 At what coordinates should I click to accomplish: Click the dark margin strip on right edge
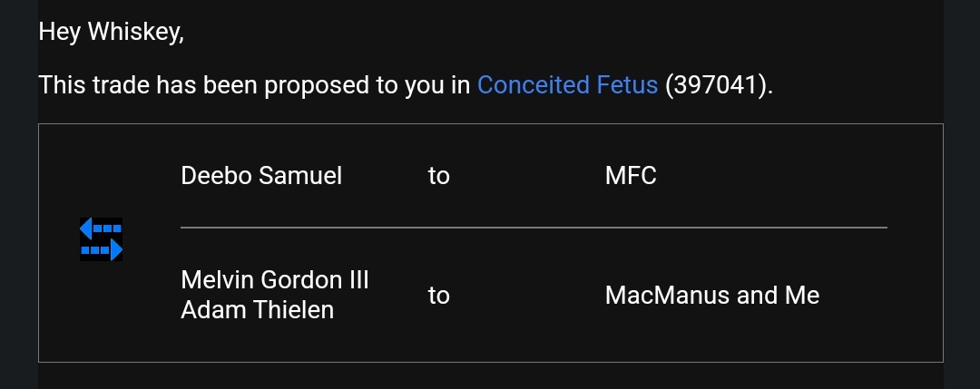pyautogui.click(x=962, y=194)
